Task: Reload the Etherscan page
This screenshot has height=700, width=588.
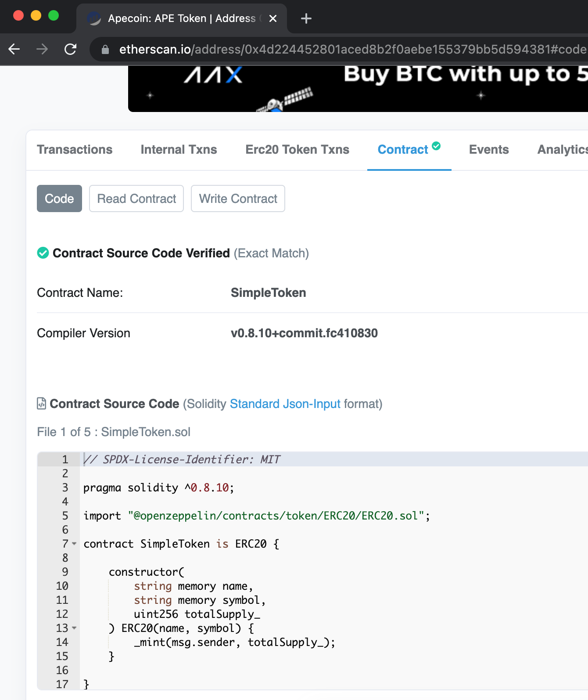Action: [x=70, y=49]
